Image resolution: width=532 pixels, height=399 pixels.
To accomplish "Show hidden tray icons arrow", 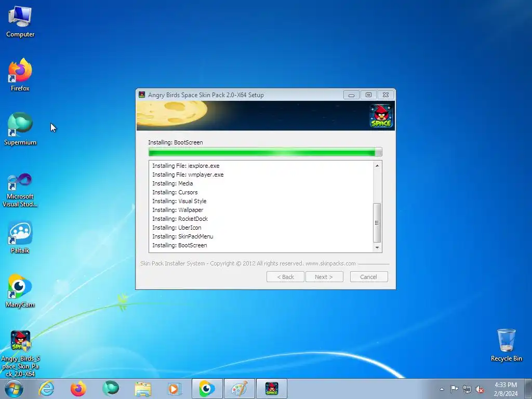I will tap(442, 389).
